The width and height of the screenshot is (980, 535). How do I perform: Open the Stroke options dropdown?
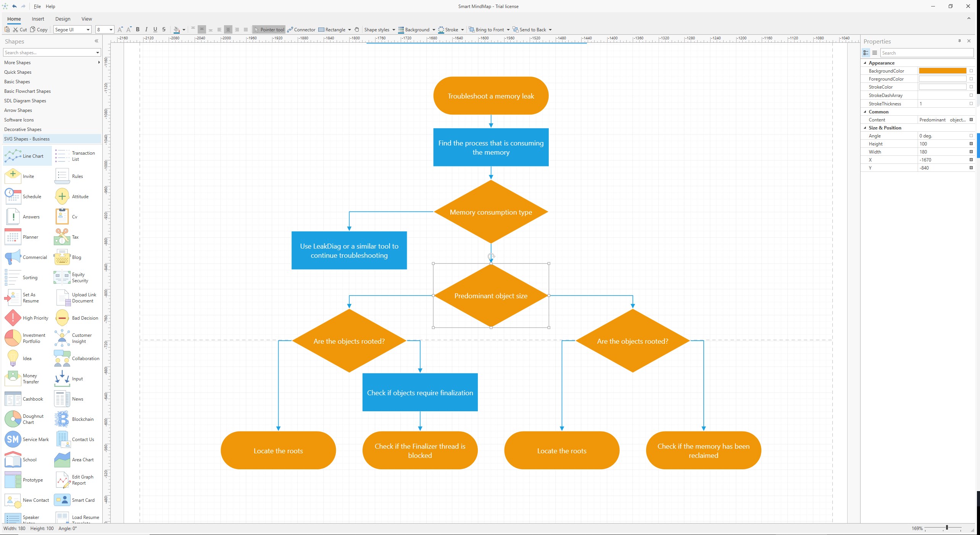pyautogui.click(x=463, y=30)
